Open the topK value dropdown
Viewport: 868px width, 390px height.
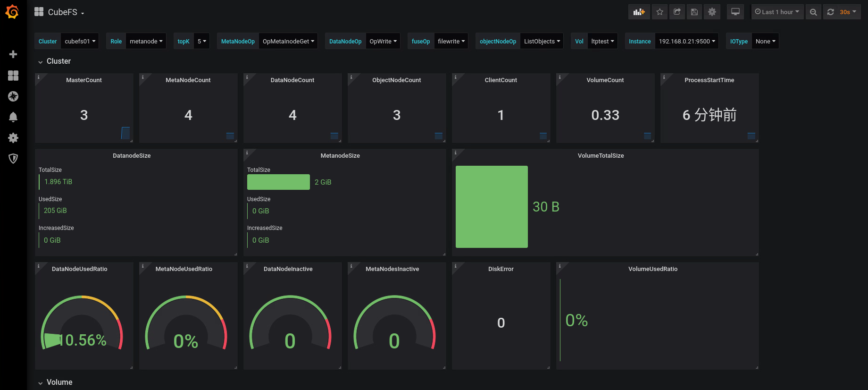(x=201, y=41)
